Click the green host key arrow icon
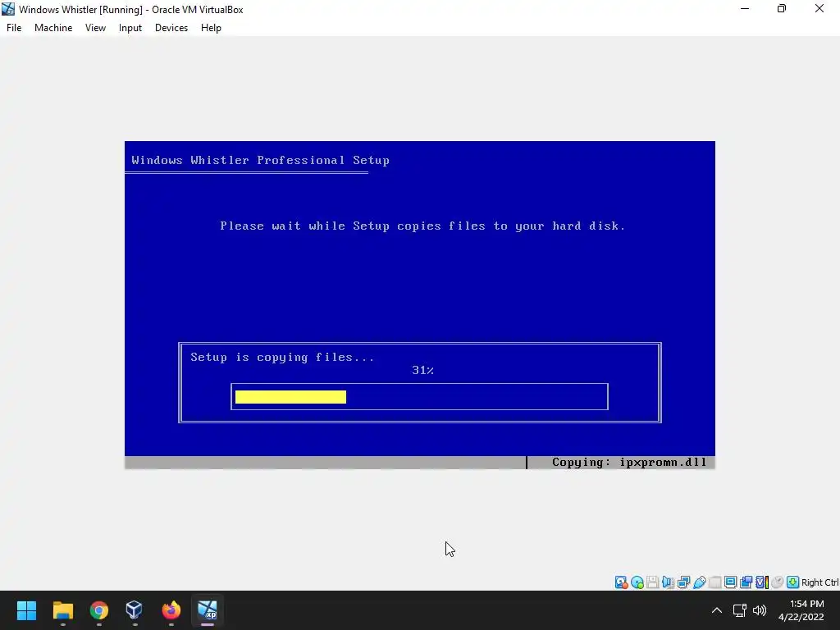840x630 pixels. [793, 582]
